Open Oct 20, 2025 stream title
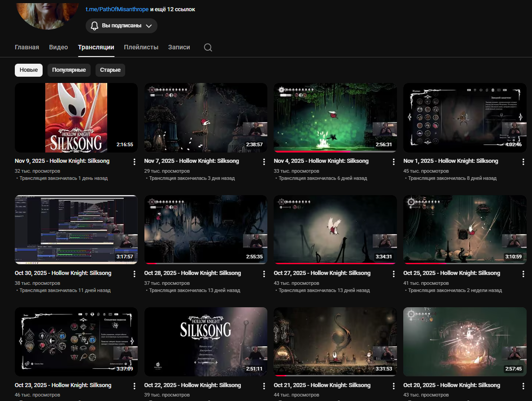The height and width of the screenshot is (401, 532). [452, 385]
